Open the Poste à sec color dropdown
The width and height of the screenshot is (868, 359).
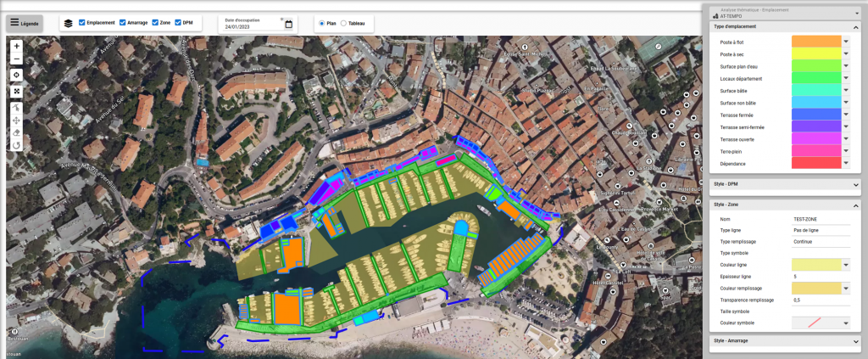pos(846,53)
